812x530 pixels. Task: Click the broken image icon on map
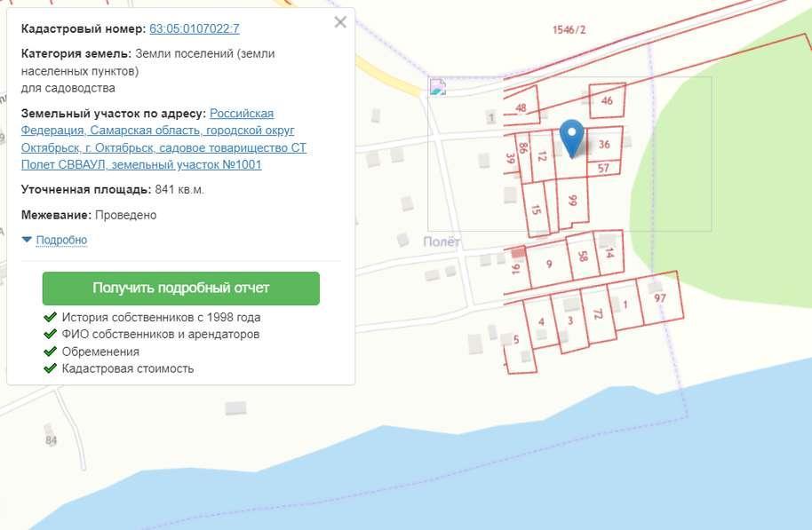[x=438, y=87]
